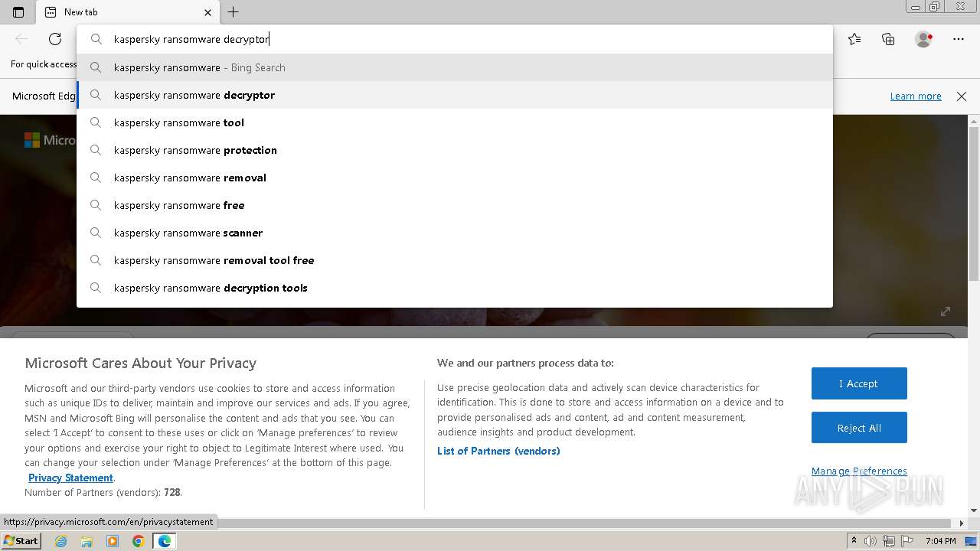The height and width of the screenshot is (551, 980).
Task: Choose 'kaspersky ransomware removal' suggestion
Action: pyautogui.click(x=455, y=178)
